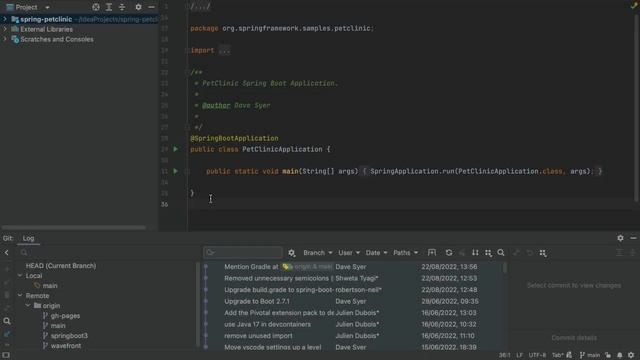Open Group By icon in changes toolbar
This screenshot has width=640, height=360.
pos(543,253)
